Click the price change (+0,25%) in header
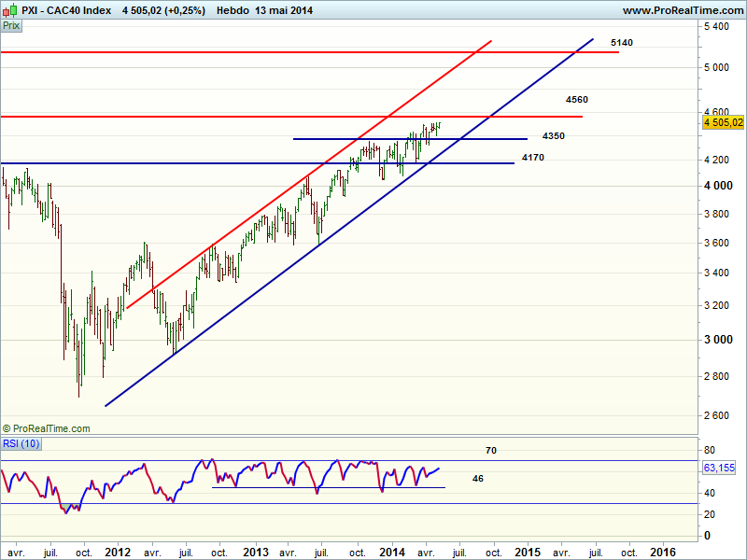Viewport: 747px width, 560px height. click(187, 10)
